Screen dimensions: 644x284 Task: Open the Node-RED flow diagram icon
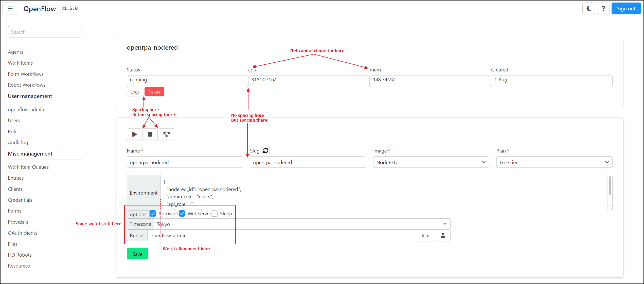pyautogui.click(x=166, y=134)
